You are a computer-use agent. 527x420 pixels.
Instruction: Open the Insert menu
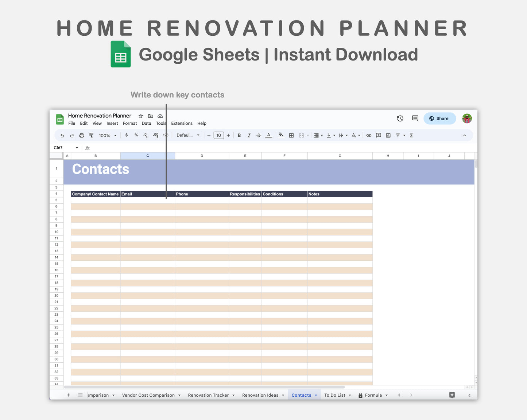[112, 124]
